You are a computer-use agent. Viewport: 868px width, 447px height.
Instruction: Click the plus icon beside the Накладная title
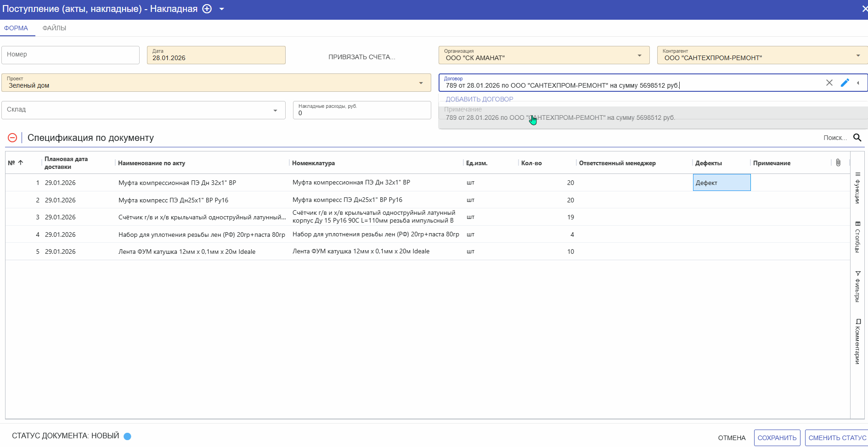click(x=207, y=9)
